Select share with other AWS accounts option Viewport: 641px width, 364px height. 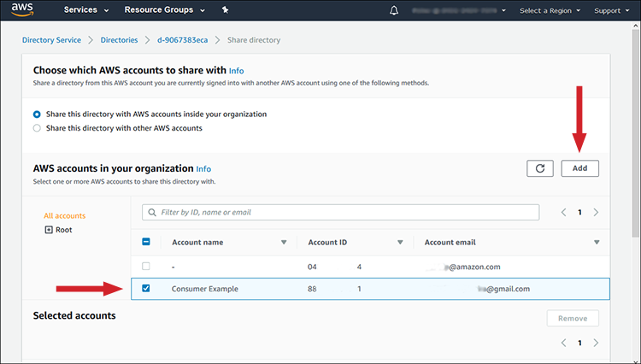click(37, 128)
